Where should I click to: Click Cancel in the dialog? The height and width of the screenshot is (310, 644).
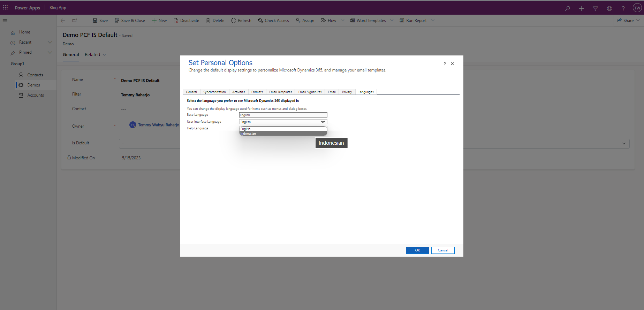(443, 250)
